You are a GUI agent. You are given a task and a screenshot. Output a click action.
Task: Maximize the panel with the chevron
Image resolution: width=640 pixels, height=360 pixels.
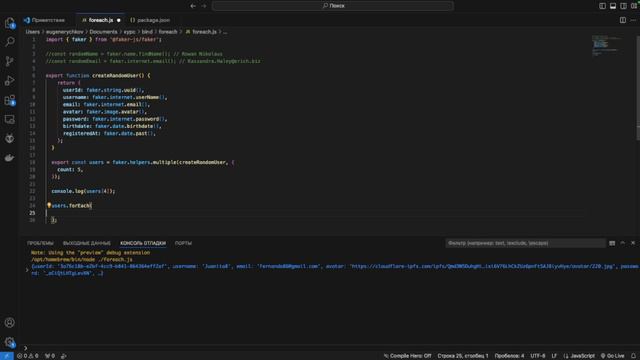[622, 243]
